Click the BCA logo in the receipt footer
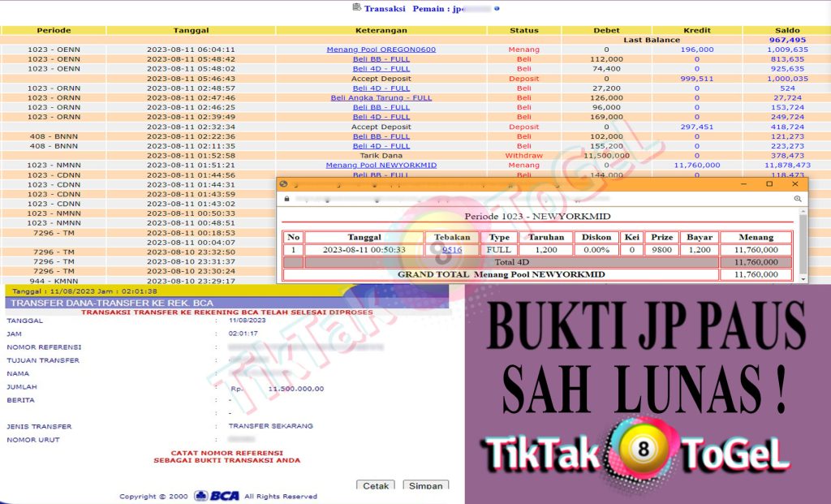Screen dimensions: 831x504 point(217,496)
